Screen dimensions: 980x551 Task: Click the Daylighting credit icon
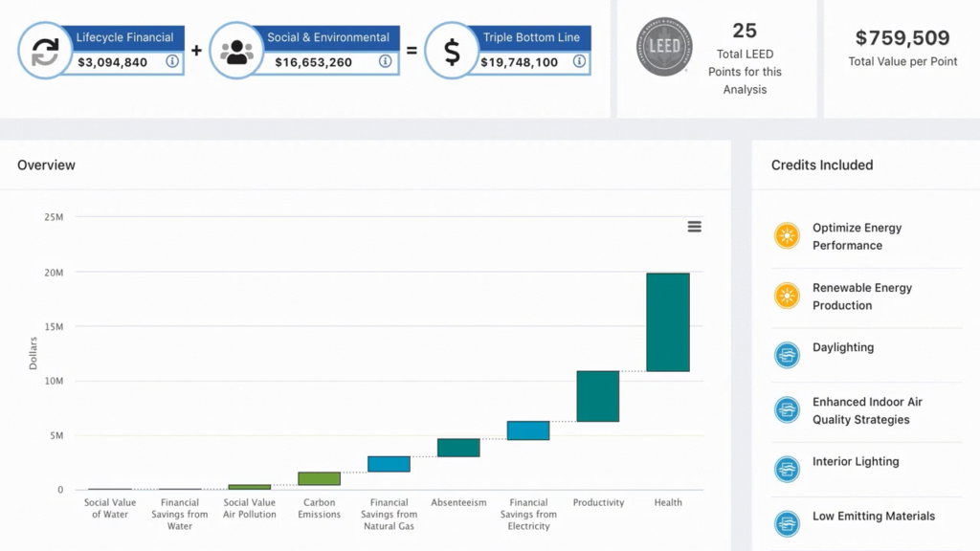[x=787, y=355]
